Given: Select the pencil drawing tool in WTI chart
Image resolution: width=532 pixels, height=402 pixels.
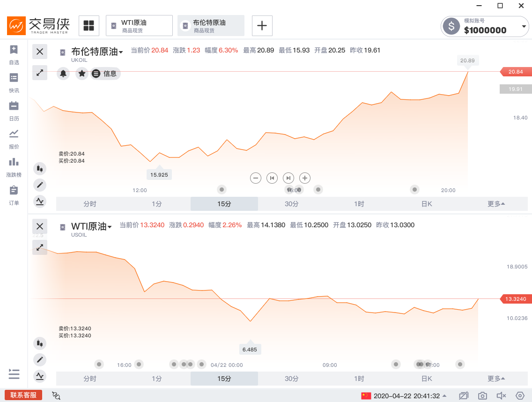Looking at the screenshot, I should [40, 360].
